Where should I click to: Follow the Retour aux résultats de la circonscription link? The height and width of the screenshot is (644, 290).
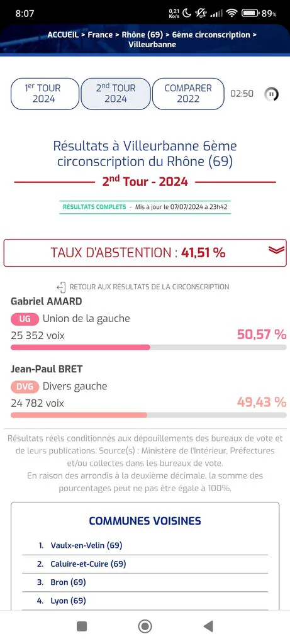(150, 287)
